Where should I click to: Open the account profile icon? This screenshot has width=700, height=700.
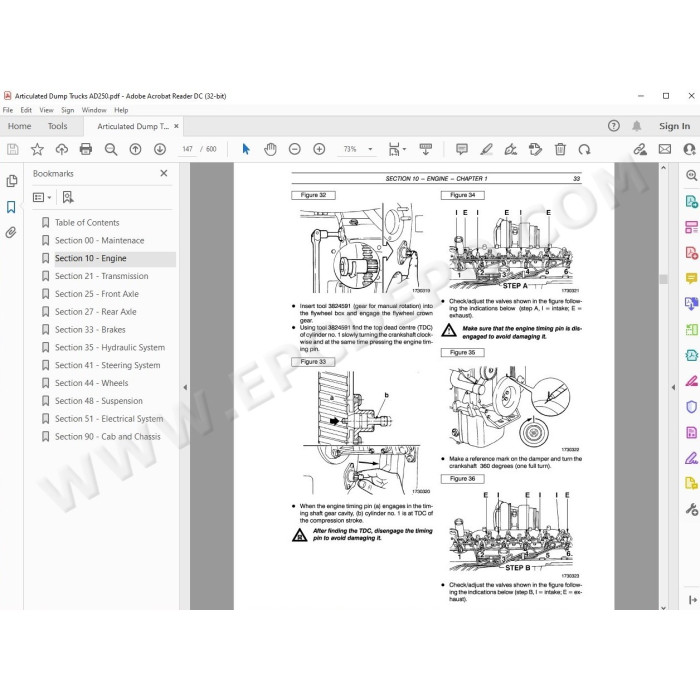689,149
